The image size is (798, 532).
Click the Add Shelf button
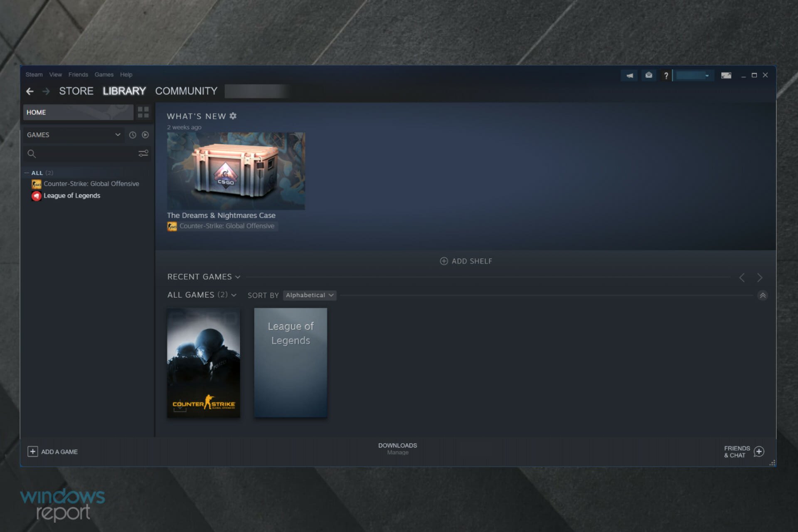point(466,261)
